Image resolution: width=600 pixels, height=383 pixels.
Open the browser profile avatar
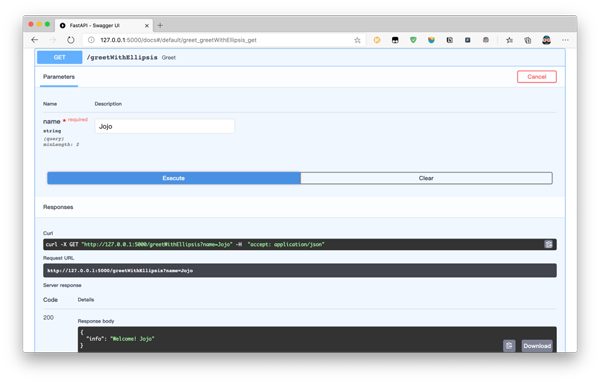pos(546,40)
